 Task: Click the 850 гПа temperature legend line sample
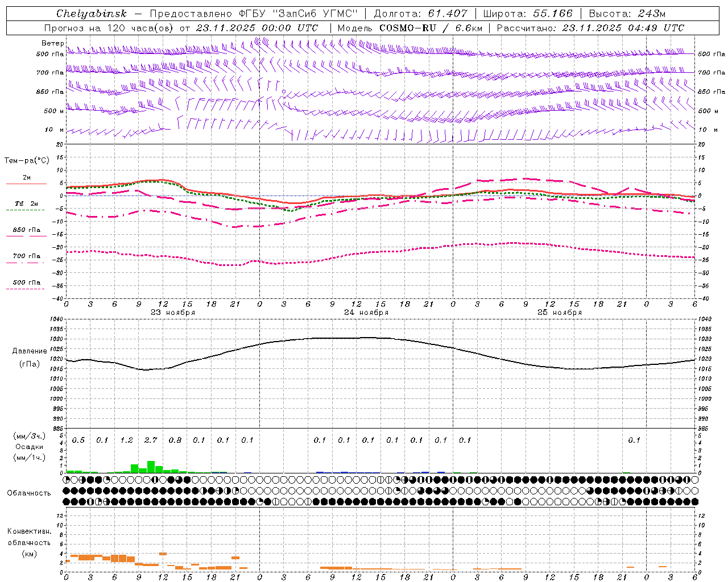coord(26,236)
